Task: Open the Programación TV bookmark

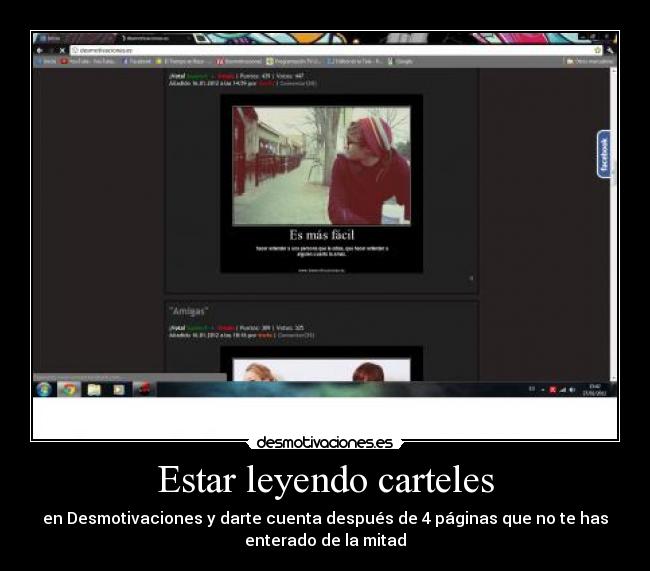Action: [x=293, y=61]
